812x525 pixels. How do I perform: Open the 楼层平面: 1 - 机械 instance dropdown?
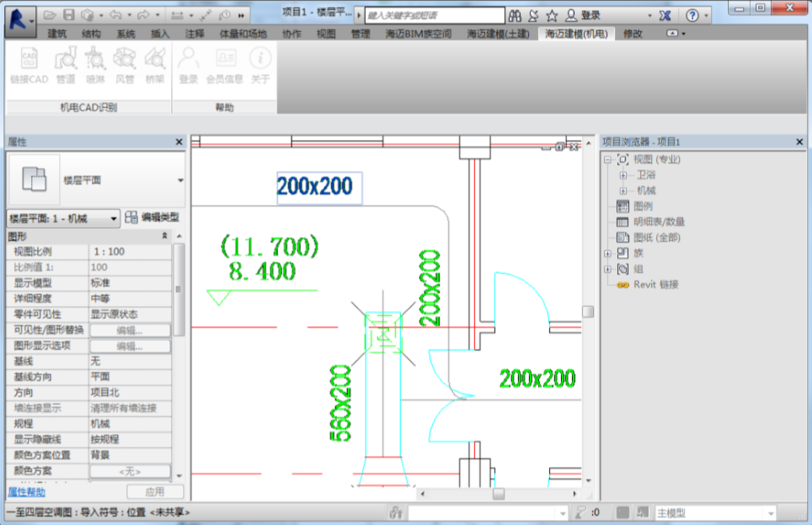pos(63,218)
